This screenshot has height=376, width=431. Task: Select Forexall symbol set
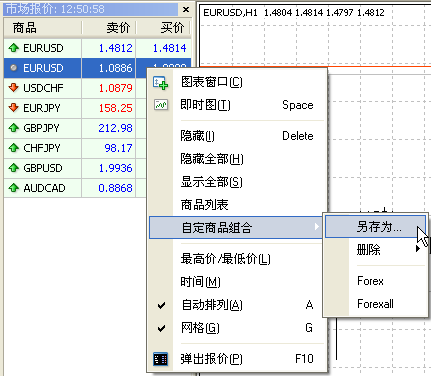376,304
